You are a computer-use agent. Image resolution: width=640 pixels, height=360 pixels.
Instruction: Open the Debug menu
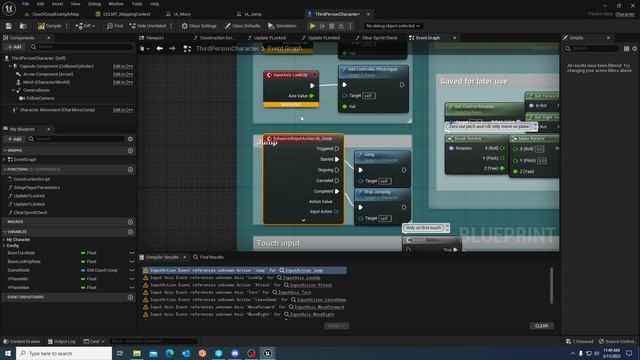pos(94,4)
